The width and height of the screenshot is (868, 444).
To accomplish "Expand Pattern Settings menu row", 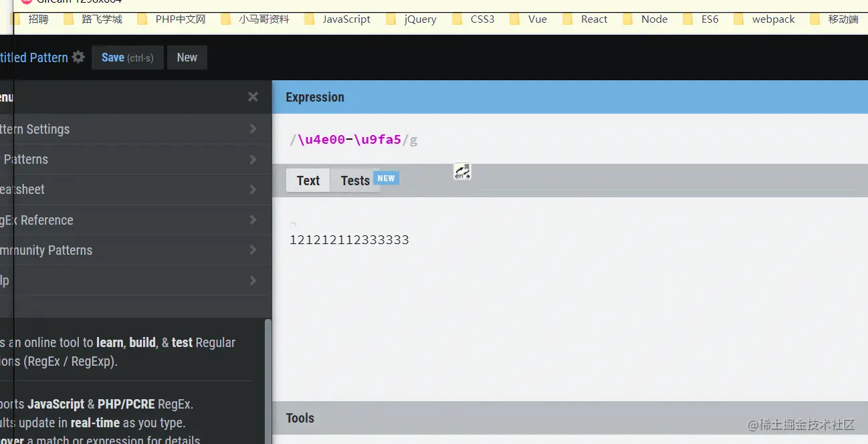I will tap(136, 129).
